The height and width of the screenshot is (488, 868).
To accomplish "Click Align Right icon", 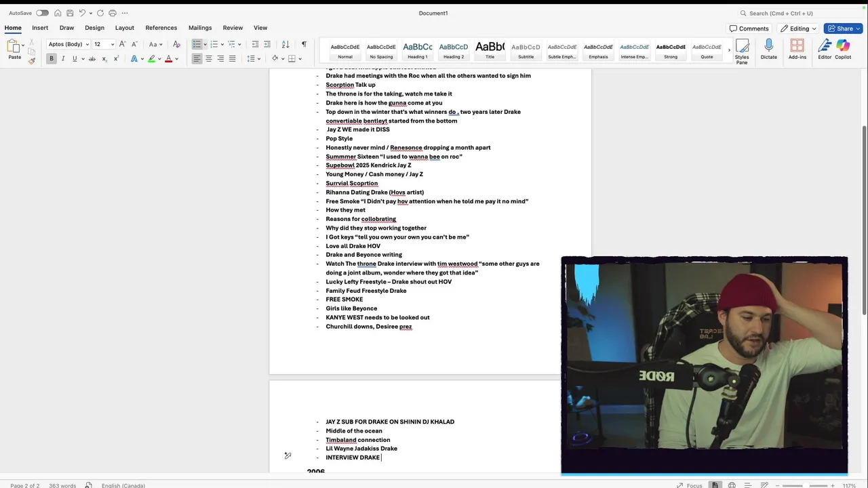I will click(220, 59).
